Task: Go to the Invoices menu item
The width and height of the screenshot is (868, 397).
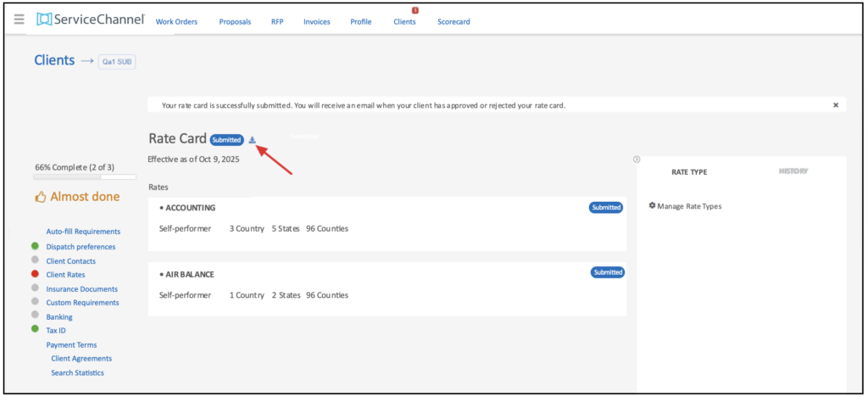Action: tap(317, 22)
